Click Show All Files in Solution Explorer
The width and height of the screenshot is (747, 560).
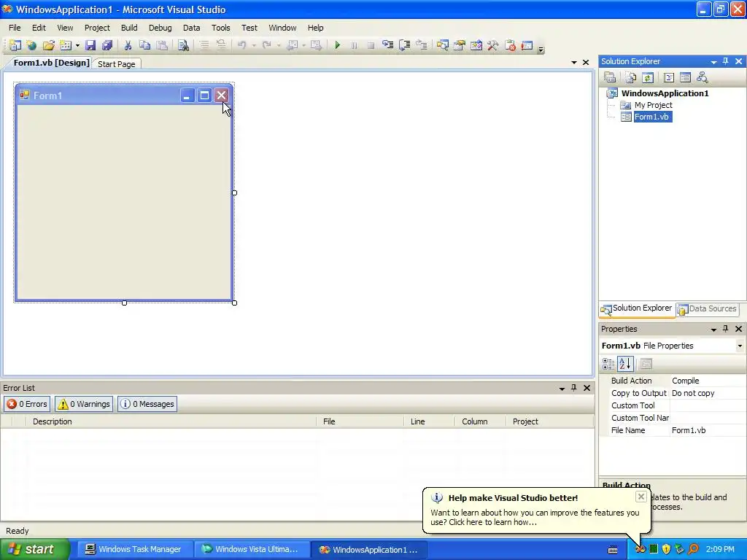[x=630, y=77]
